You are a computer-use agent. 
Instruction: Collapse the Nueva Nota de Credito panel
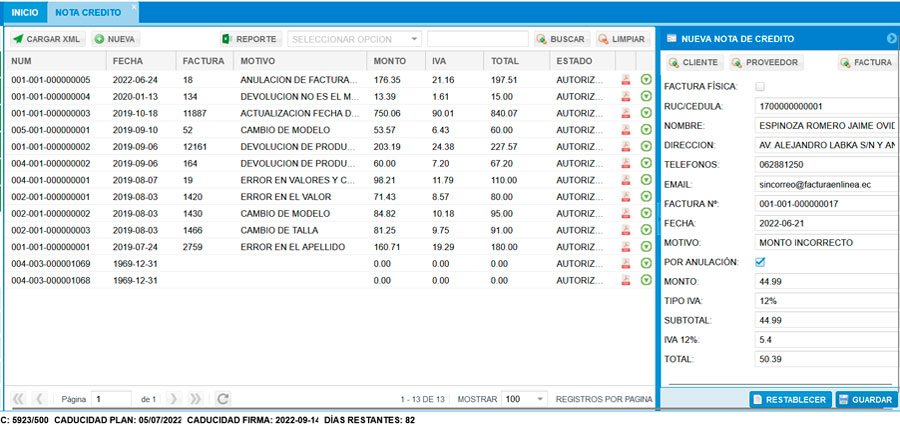(892, 39)
